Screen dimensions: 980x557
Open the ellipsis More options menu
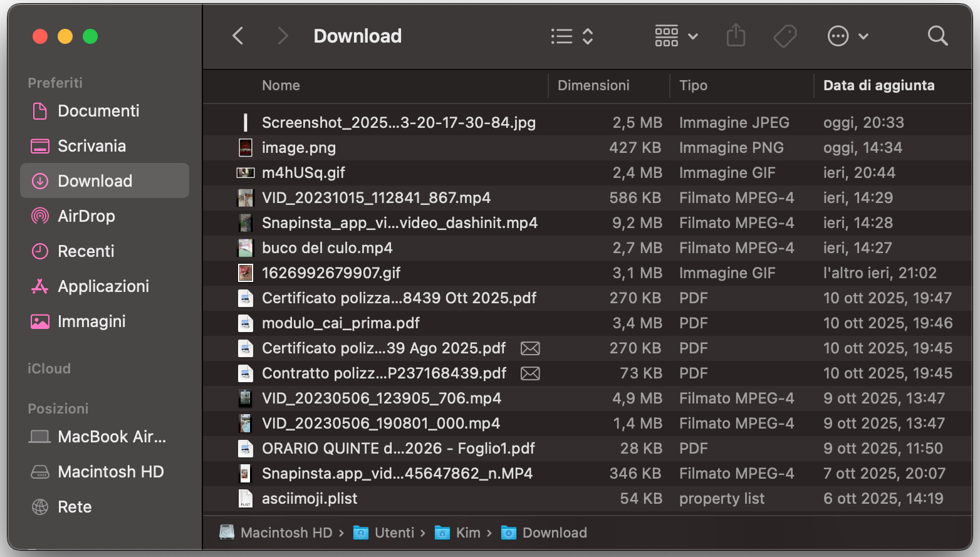tap(848, 36)
